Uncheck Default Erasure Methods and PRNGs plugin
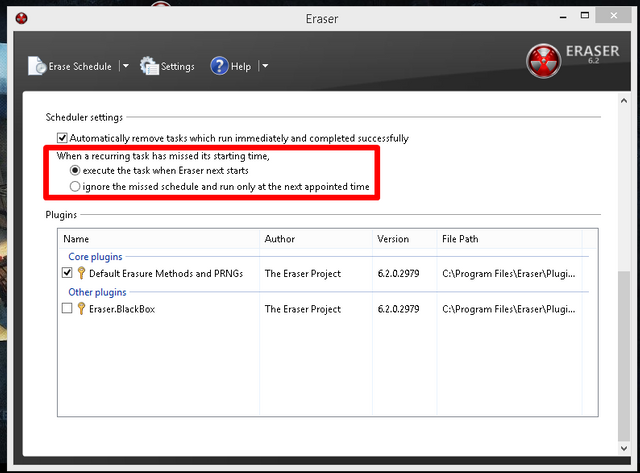Viewport: 640px width, 473px height. tap(67, 273)
